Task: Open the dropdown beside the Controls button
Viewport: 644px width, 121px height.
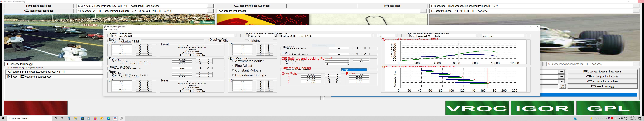Action: [x=562, y=81]
